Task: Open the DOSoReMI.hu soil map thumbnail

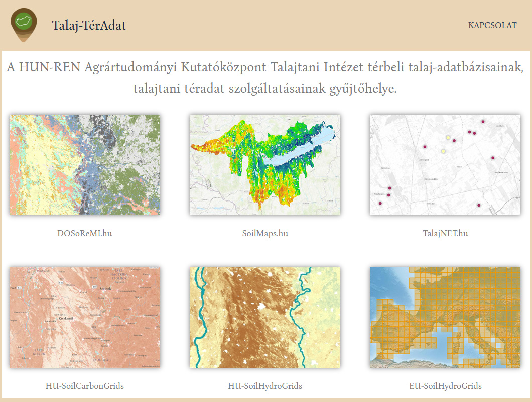Action: tap(85, 165)
